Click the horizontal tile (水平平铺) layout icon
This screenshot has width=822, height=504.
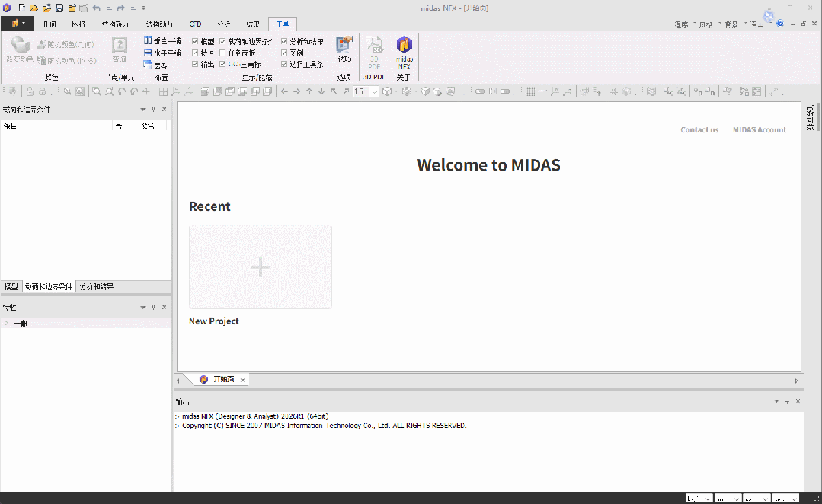[x=148, y=53]
